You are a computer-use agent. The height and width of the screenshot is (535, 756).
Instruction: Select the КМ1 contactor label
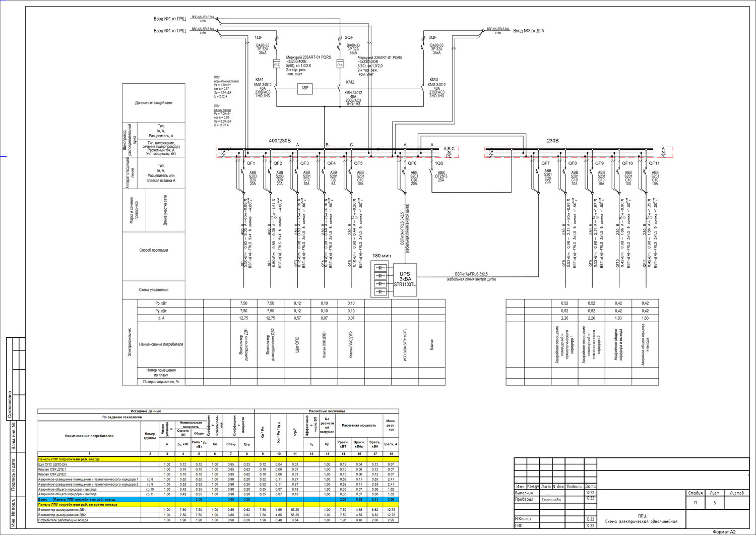tap(260, 79)
